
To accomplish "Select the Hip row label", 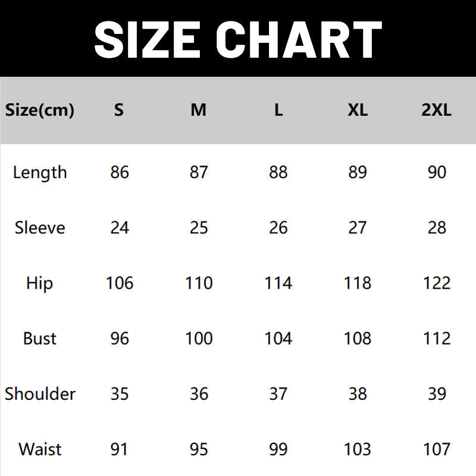I will pos(40,283).
